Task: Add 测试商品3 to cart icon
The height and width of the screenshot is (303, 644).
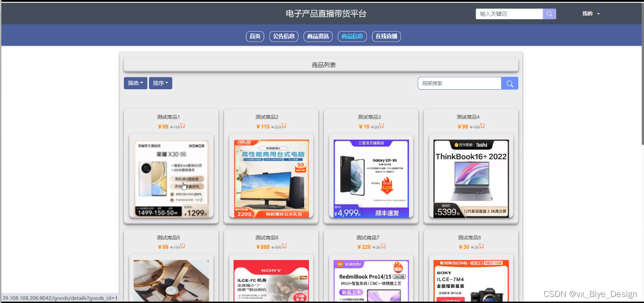Action: [381, 126]
